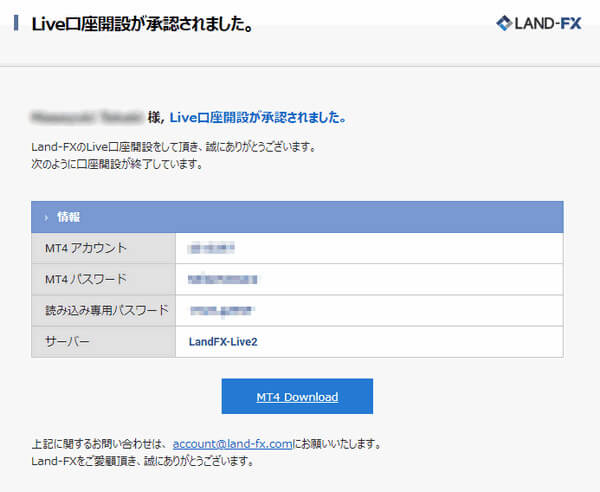
Task: Select the MT4 アカウント label cell
Action: [x=103, y=248]
